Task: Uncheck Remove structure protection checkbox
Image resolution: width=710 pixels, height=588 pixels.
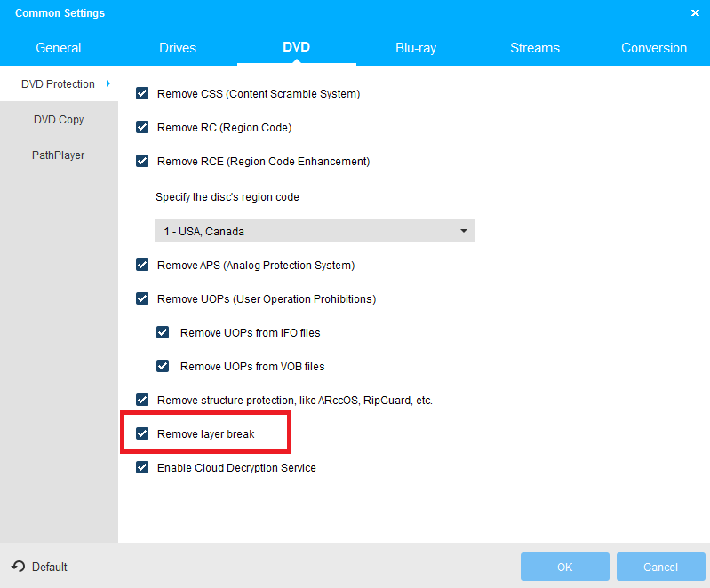Action: (142, 400)
